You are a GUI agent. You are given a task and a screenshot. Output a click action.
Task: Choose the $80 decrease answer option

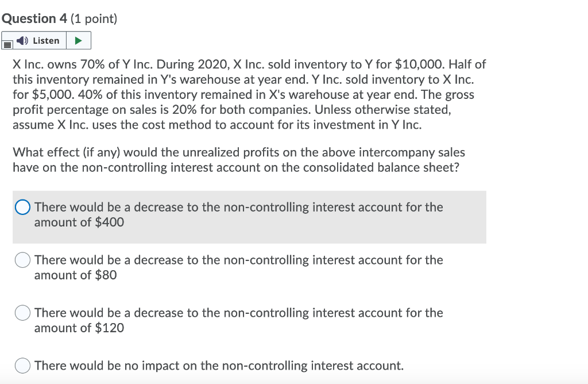point(22,259)
